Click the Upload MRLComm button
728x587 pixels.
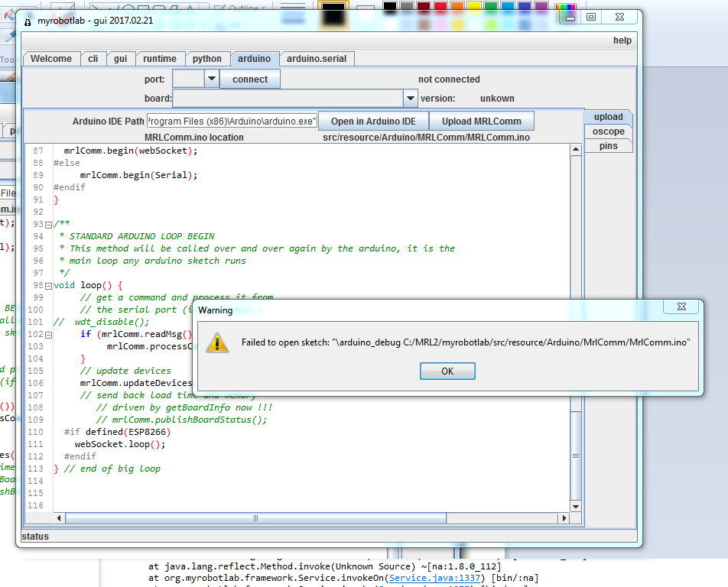coord(482,121)
